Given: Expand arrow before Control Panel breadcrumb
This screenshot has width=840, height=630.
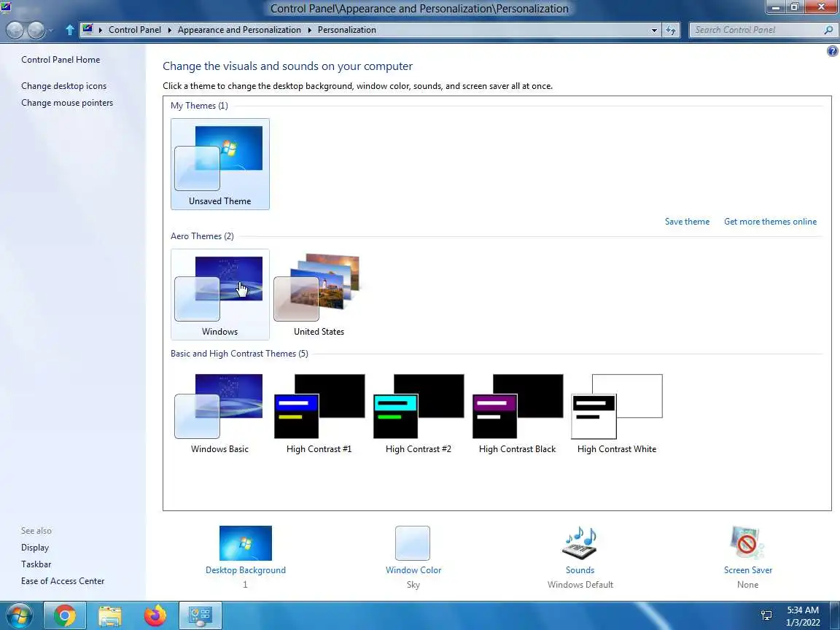Looking at the screenshot, I should tap(100, 30).
